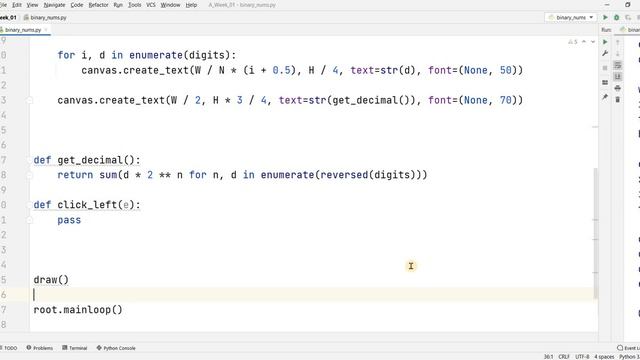Pin the Run panel tab
Image resolution: width=640 pixels, height=360 pixels.
(605, 97)
